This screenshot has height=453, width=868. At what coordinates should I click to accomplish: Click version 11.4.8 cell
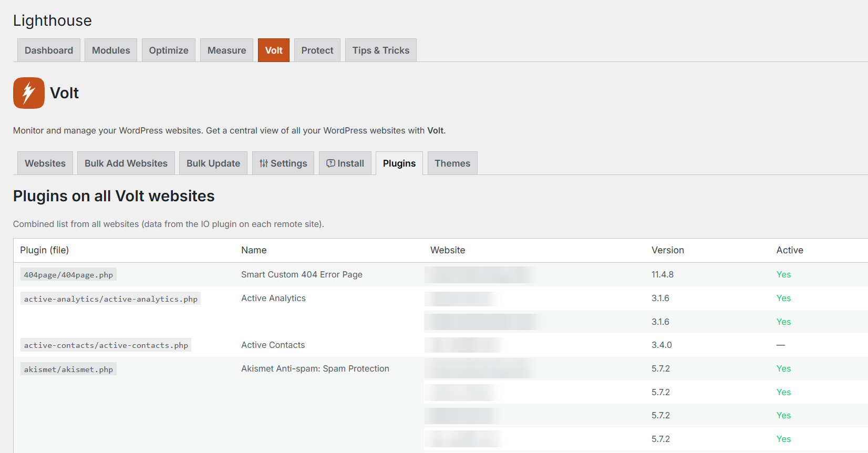663,274
